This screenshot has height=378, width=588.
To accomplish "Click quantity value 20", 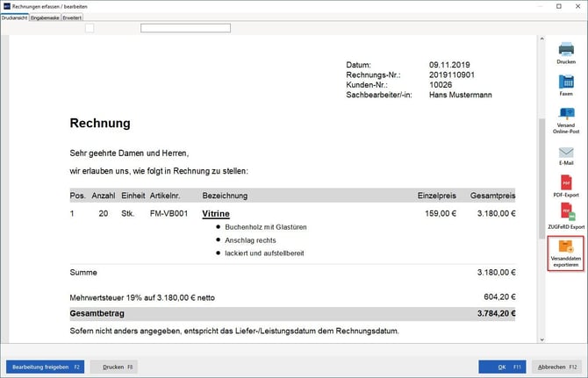I will point(104,213).
